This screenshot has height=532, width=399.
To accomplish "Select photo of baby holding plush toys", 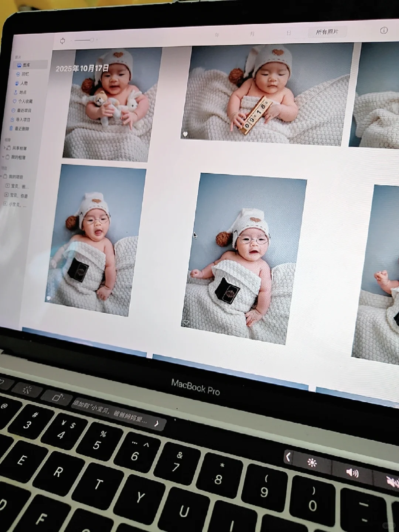I will coord(112,105).
